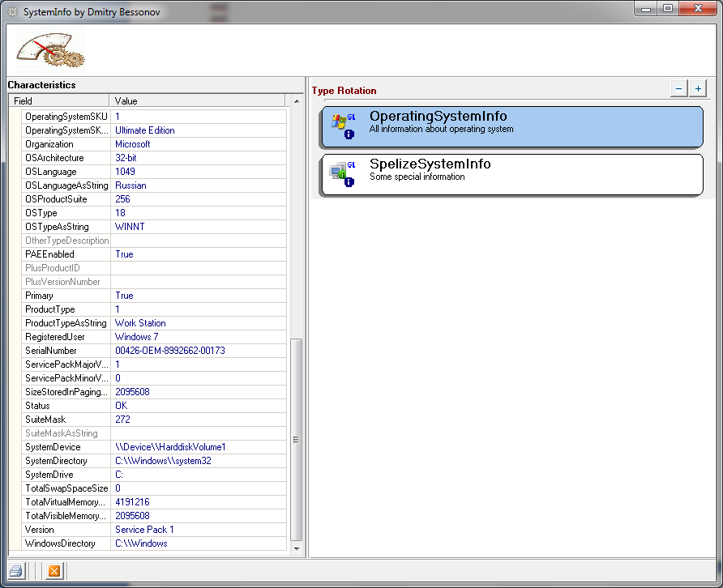723x588 pixels.
Task: Close the SystemInfo window
Action: tap(698, 9)
